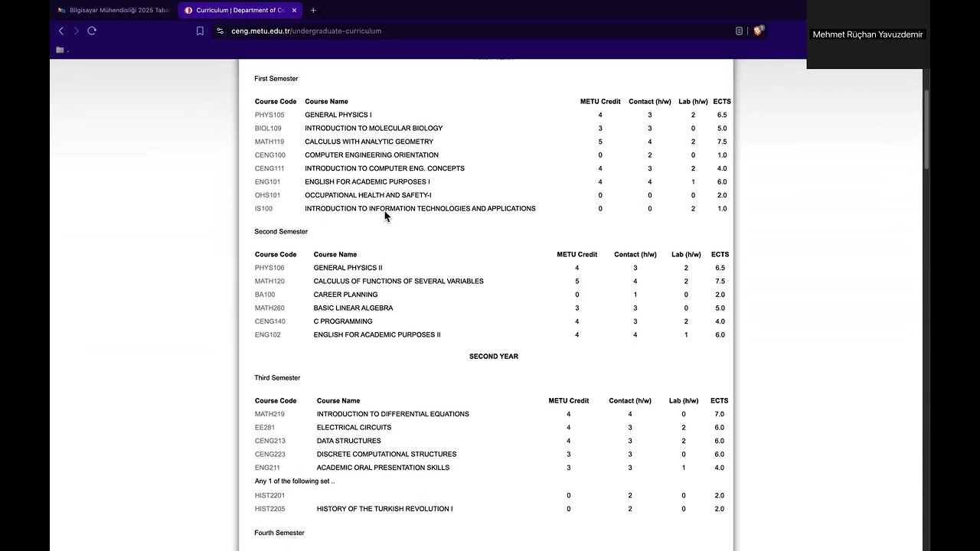Open the bookmarks bar folder
The width and height of the screenshot is (980, 551).
[60, 50]
